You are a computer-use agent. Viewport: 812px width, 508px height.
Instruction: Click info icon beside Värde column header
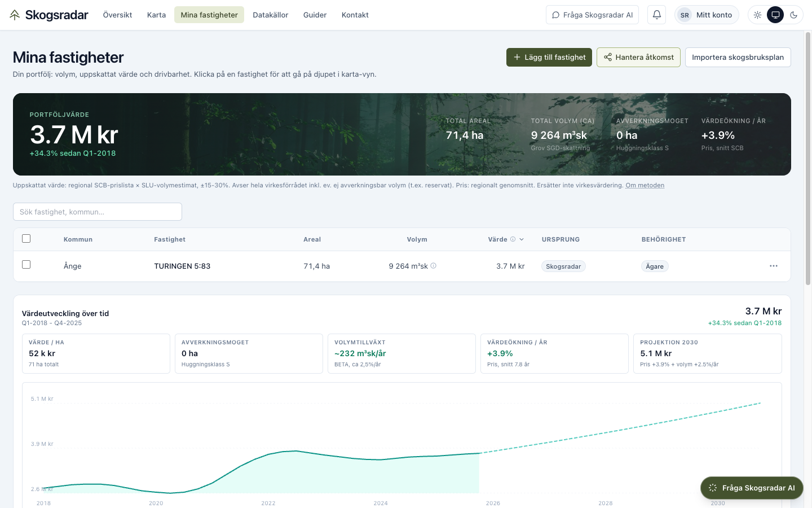513,239
